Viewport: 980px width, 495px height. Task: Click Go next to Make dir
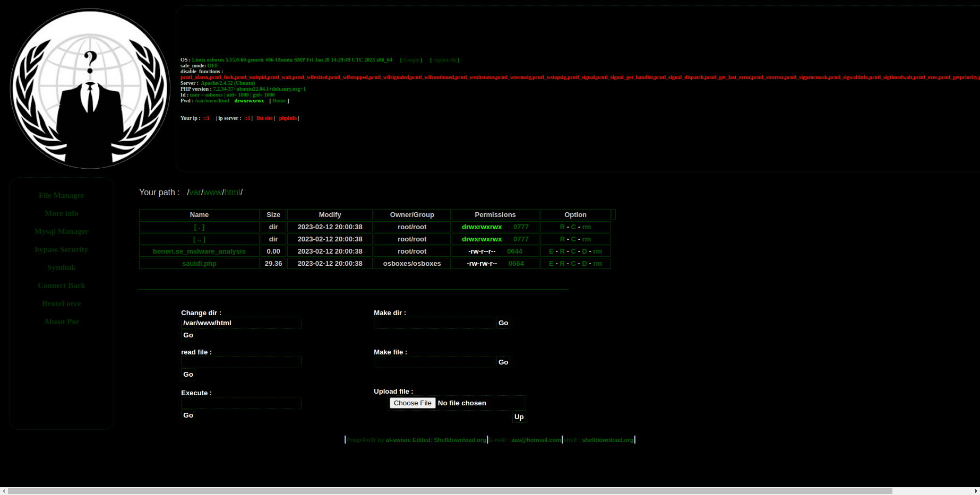coord(503,323)
